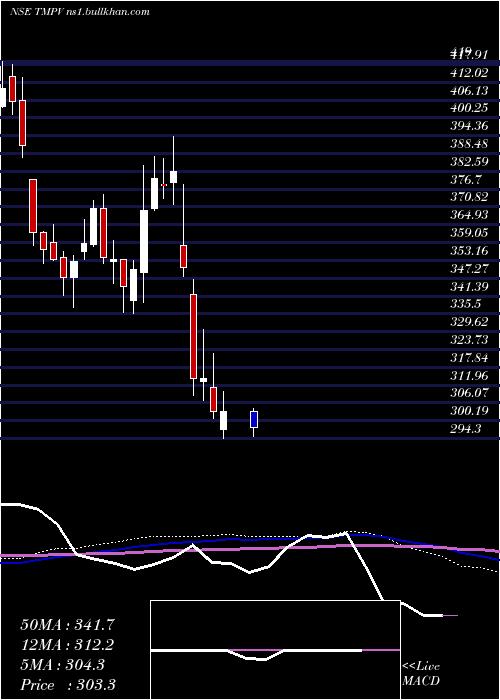Click the 335.5 price axis label
Image resolution: width=500 pixels, height=700 pixels.
(x=466, y=304)
